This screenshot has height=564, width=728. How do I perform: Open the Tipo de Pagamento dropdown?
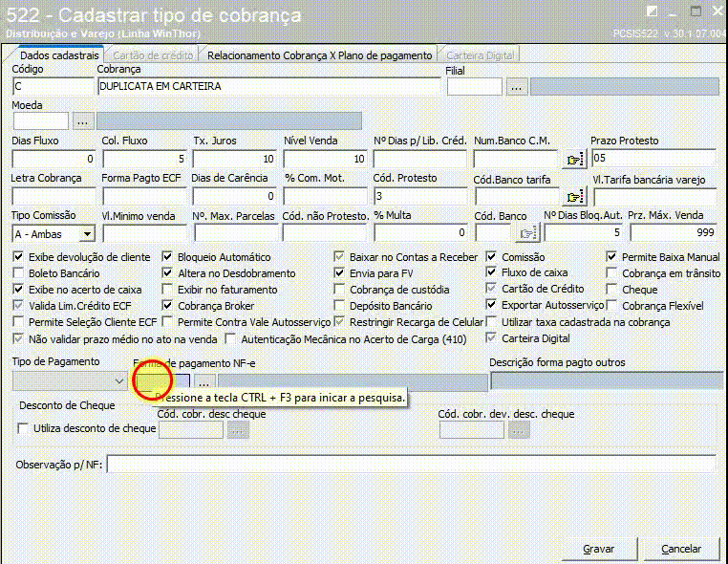point(118,381)
